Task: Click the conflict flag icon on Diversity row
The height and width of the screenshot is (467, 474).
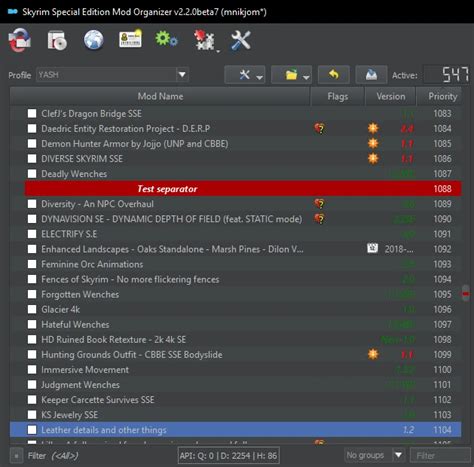Action: pos(319,204)
